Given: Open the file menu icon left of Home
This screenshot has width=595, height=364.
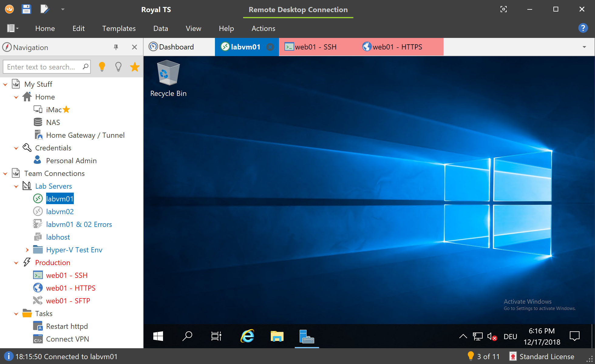Looking at the screenshot, I should pos(13,28).
